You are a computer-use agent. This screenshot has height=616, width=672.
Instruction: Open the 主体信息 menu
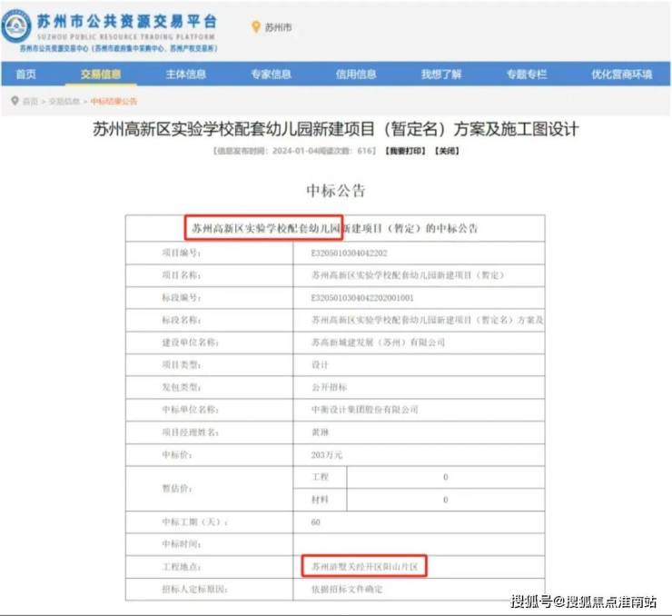(185, 75)
